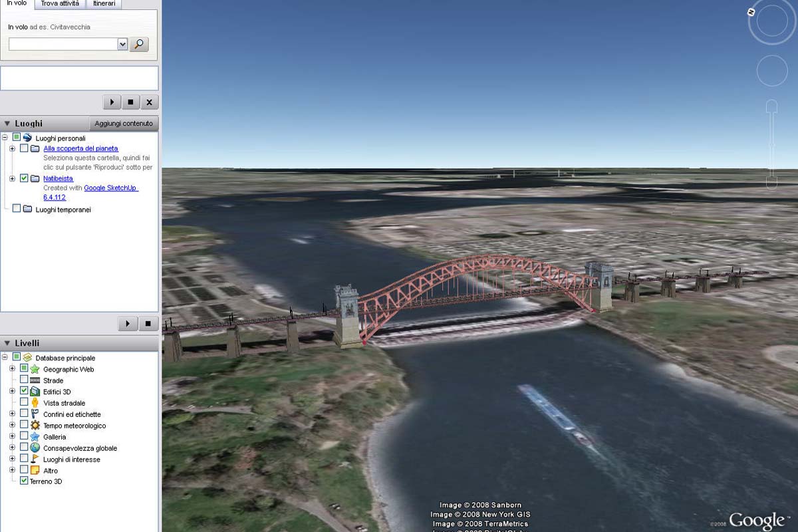This screenshot has height=532, width=798.
Task: Collapse the Livelli panel
Action: 7,343
